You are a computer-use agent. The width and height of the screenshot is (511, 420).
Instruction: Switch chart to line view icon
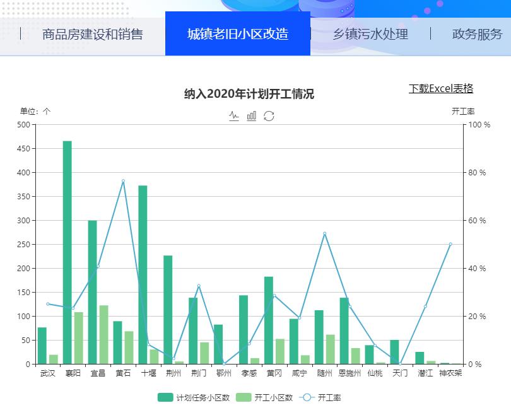[x=234, y=115]
